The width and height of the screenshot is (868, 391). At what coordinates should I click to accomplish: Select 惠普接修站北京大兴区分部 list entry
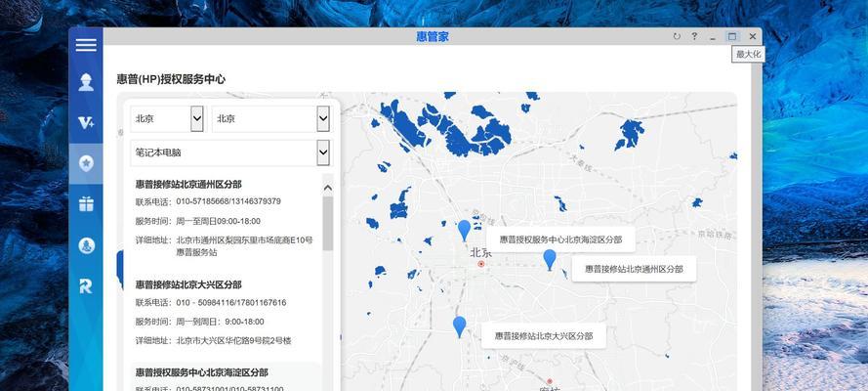click(x=188, y=284)
